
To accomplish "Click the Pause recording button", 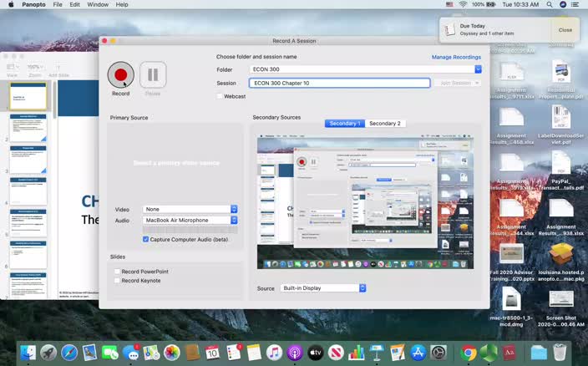I will (x=153, y=75).
